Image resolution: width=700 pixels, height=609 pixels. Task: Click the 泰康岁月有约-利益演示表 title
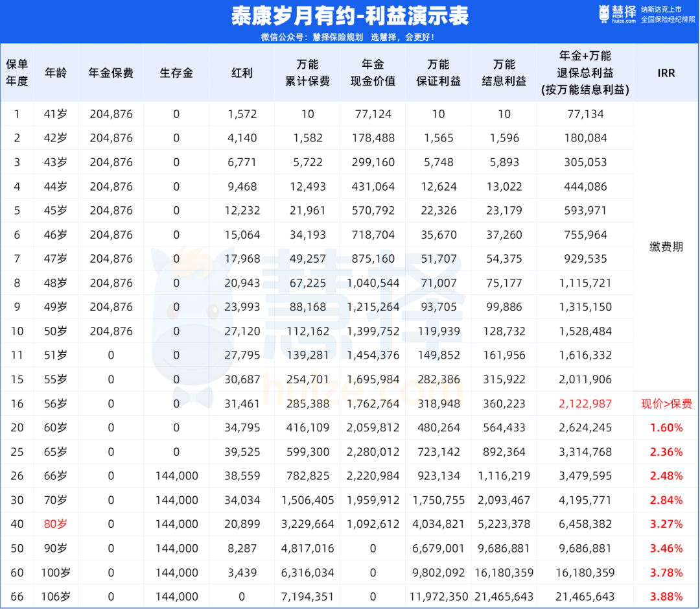(349, 16)
